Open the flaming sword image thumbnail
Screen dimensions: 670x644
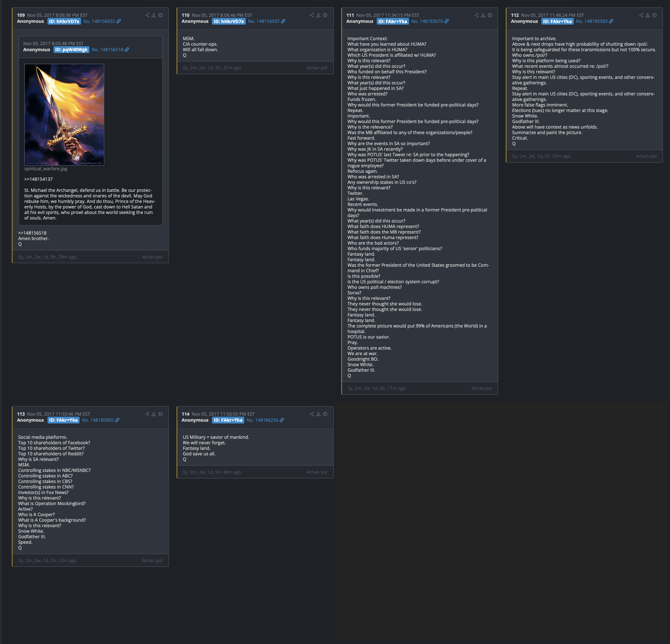click(64, 115)
